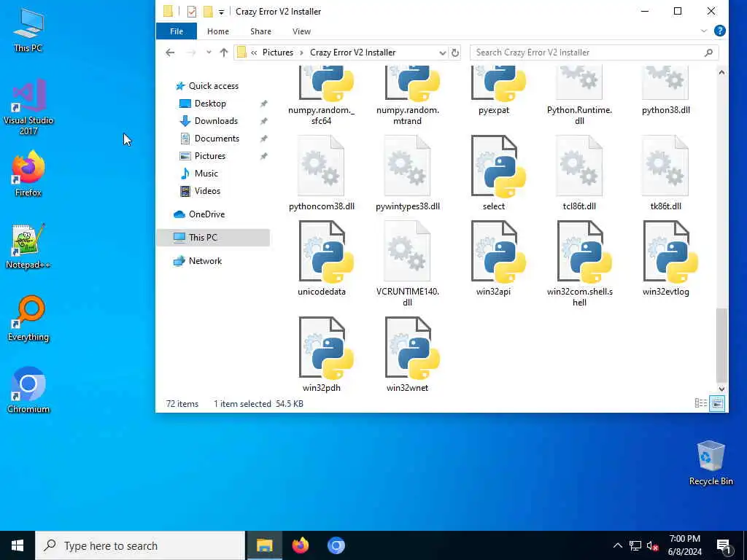Select the pythoncom38.dll file icon
The width and height of the screenshot is (747, 560).
pyautogui.click(x=321, y=166)
